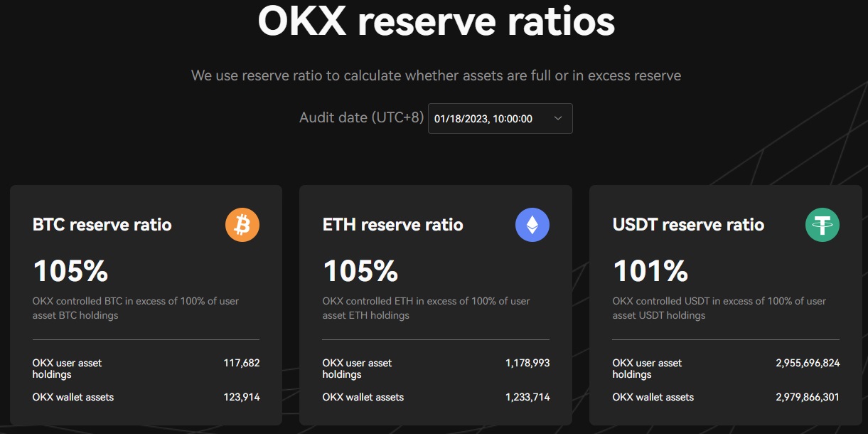Click the 105% BTC ratio value

point(70,270)
